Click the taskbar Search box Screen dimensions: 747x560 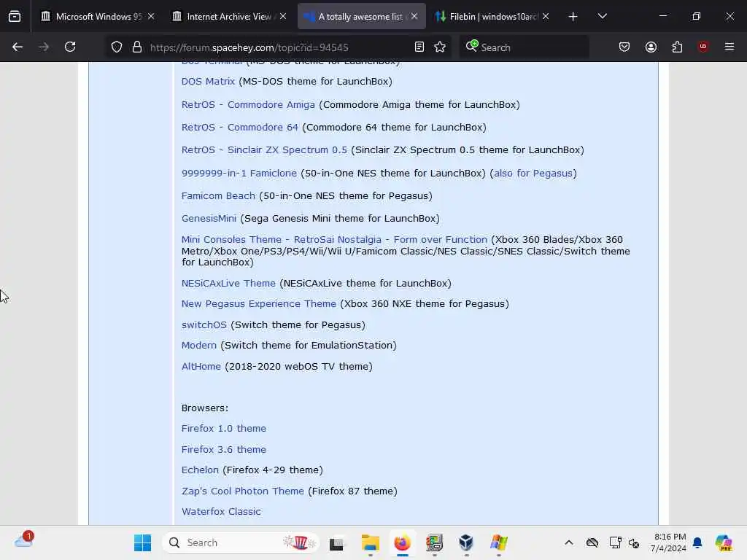point(241,542)
